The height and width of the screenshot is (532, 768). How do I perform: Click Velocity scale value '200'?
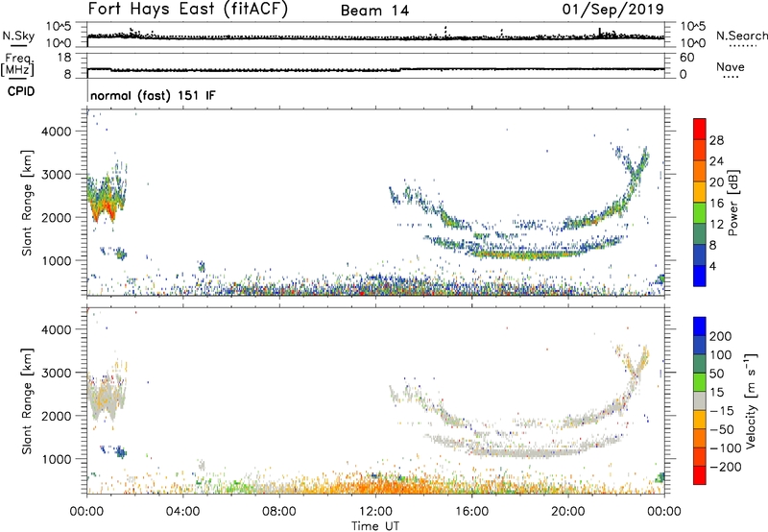coord(721,336)
